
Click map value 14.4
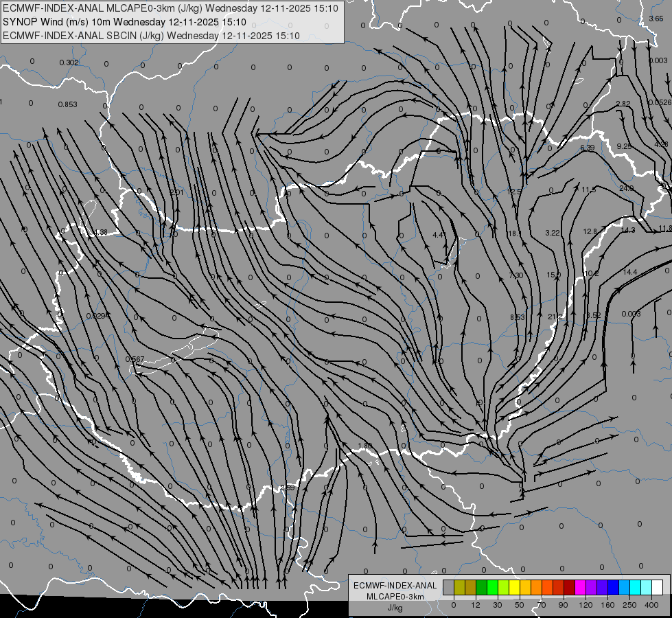(x=630, y=272)
